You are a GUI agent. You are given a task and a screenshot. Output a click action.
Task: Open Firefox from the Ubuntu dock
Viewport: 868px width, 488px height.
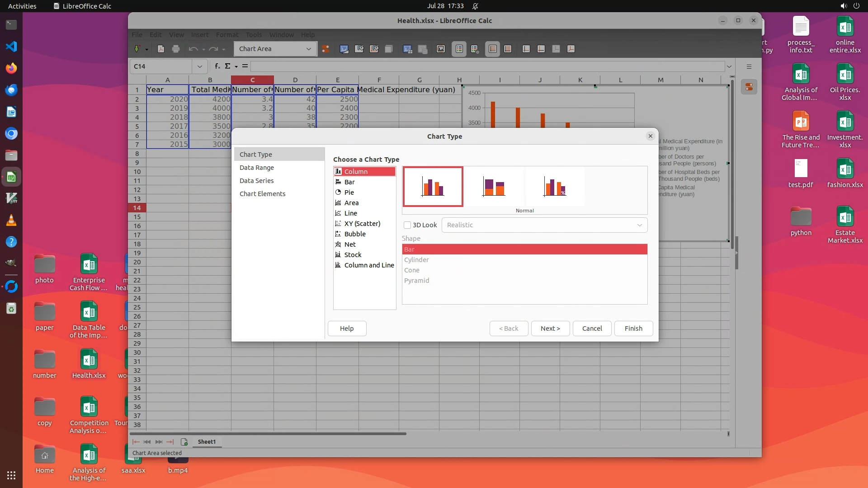11,68
